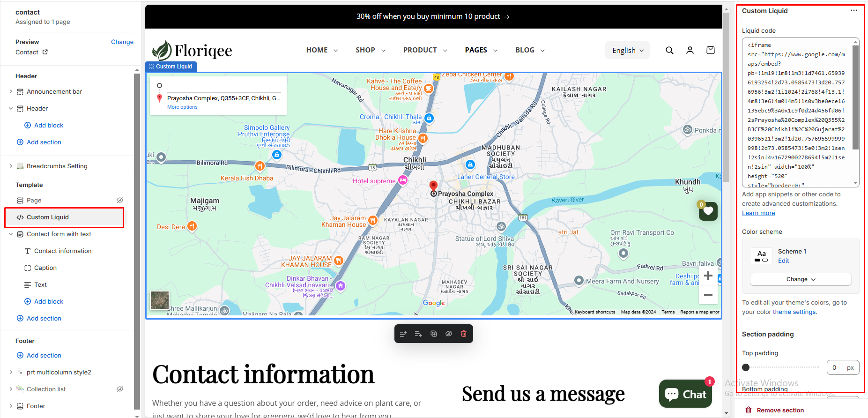
Task: Click Add block under Header
Action: click(44, 125)
